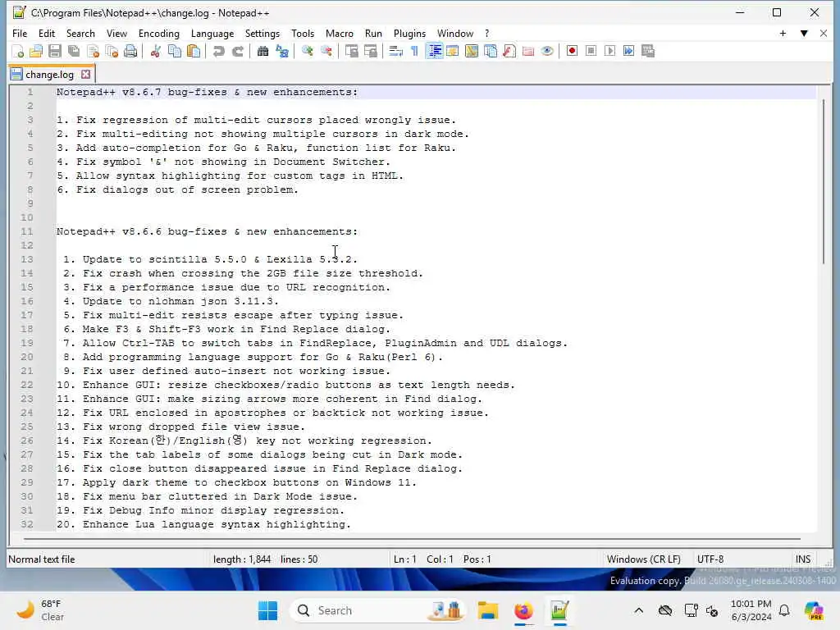This screenshot has width=840, height=630.
Task: Click the Save Recorded Macro icon
Action: 648,52
